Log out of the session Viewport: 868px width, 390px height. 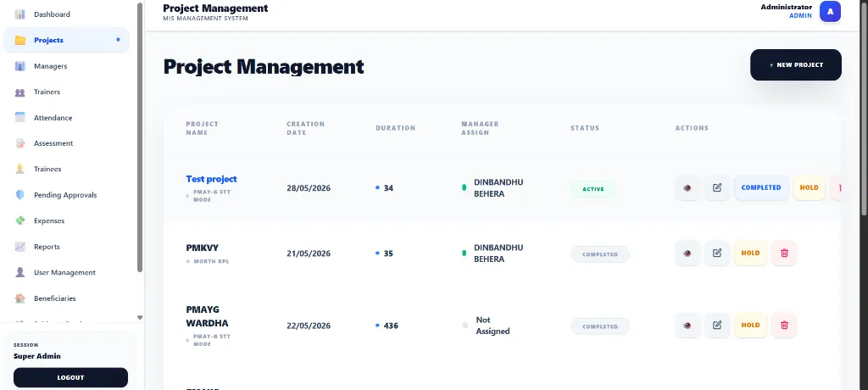click(x=71, y=377)
